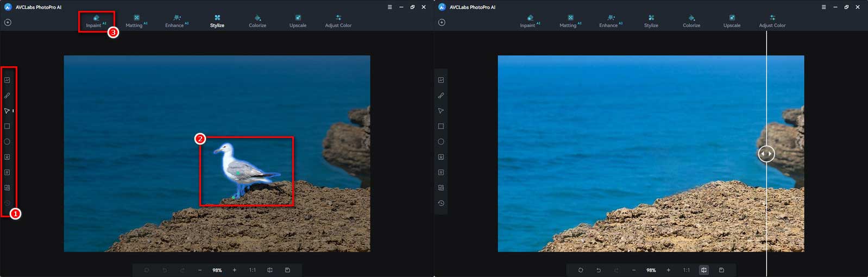Select portrait selection tool in left window
The width and height of the screenshot is (868, 277).
7,157
